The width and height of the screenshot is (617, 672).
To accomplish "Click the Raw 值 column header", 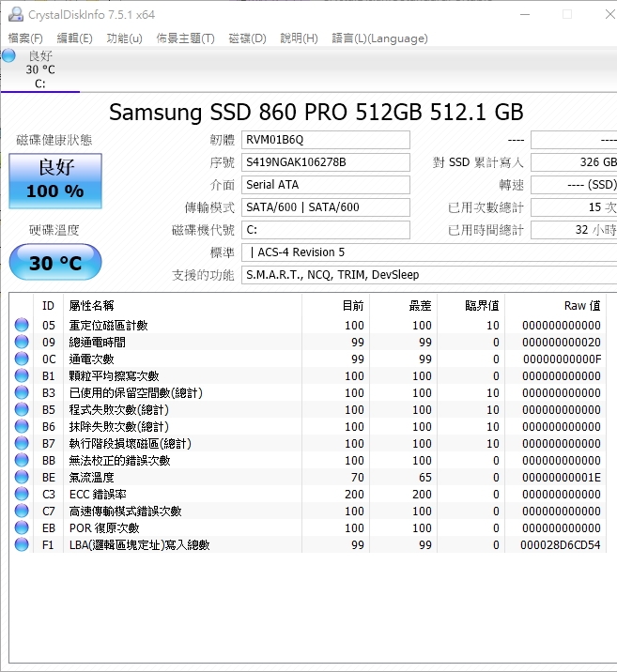I will (x=556, y=306).
